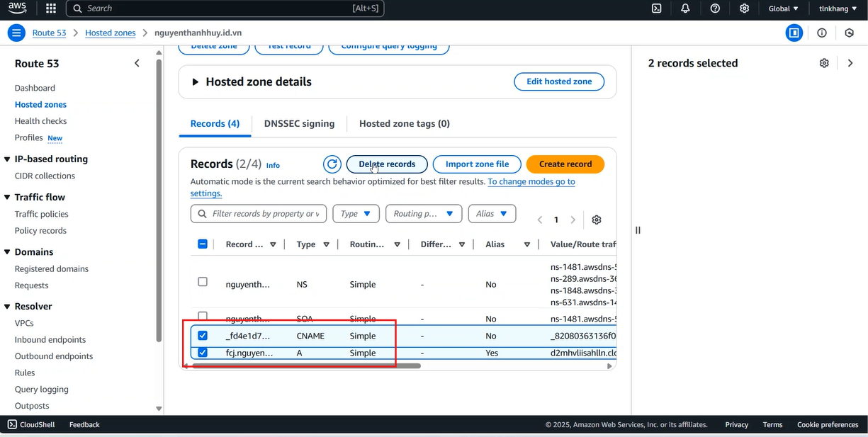Open side panel settings gear
This screenshot has height=437, width=868.
point(824,63)
